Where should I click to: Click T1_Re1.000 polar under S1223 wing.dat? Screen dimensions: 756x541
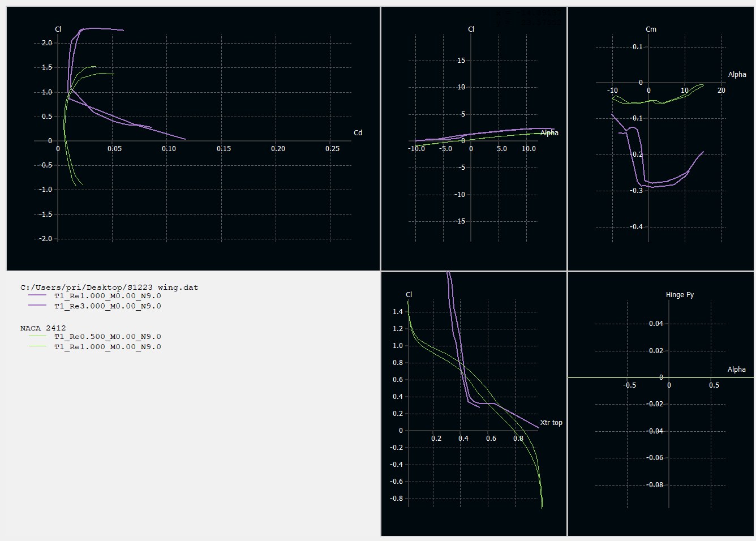(x=108, y=296)
